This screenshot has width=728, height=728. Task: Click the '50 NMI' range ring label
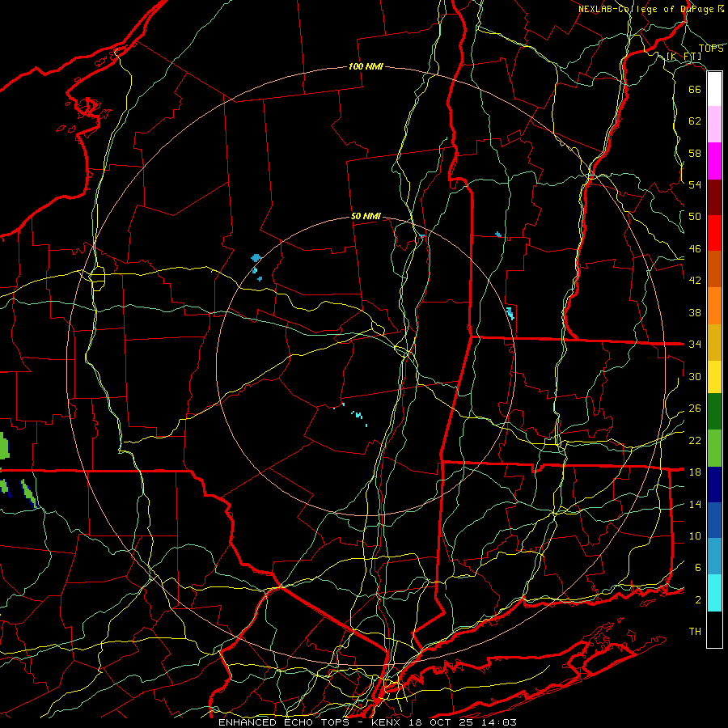tap(366, 216)
